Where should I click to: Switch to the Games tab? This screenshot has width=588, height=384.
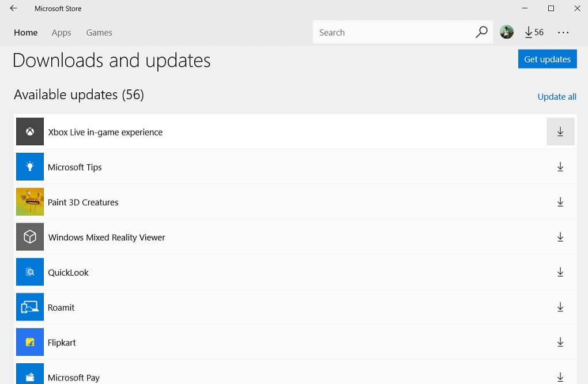pos(99,33)
